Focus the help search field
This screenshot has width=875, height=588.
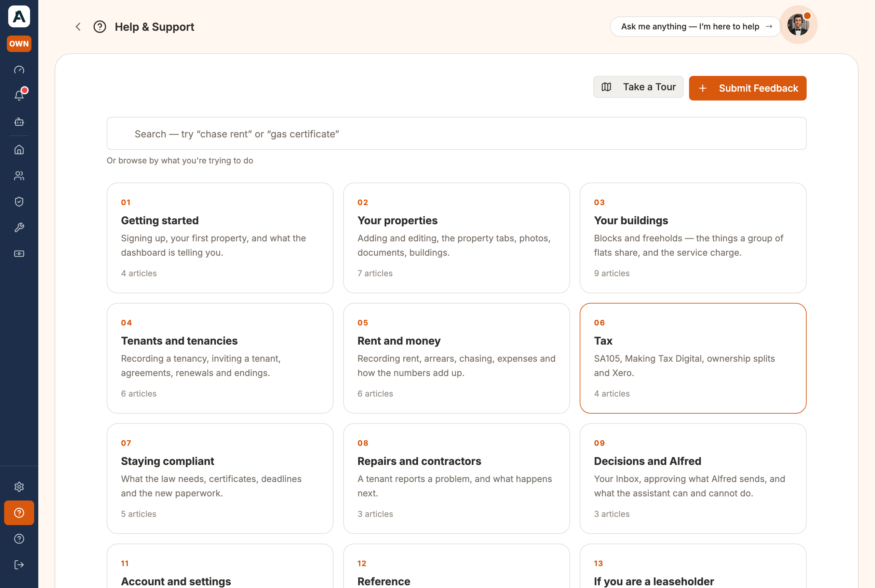point(456,134)
